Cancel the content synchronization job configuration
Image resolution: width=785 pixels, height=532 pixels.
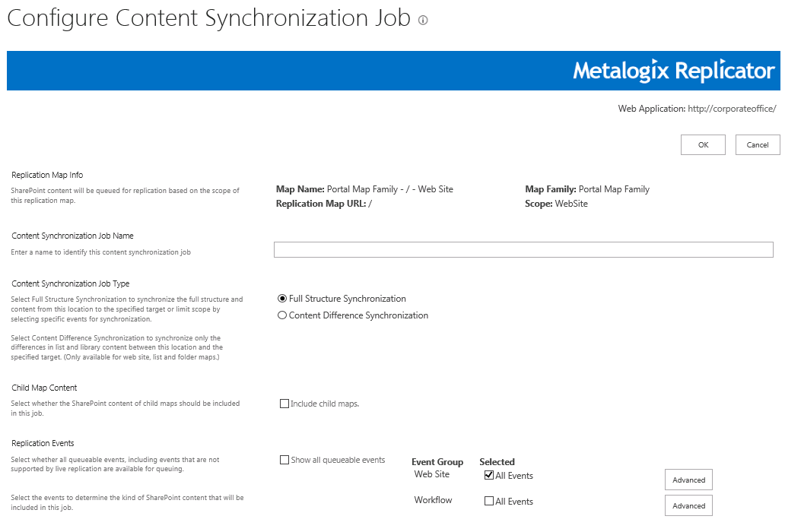tap(757, 144)
